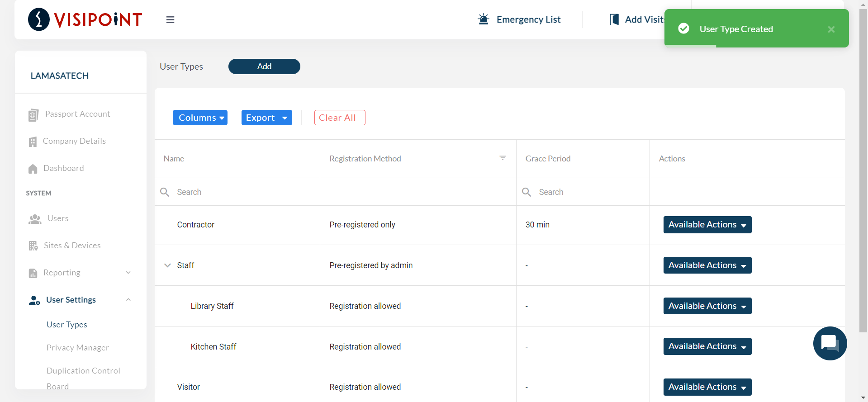The image size is (868, 402).
Task: Dismiss the User Type Created notification
Action: pyautogui.click(x=831, y=29)
